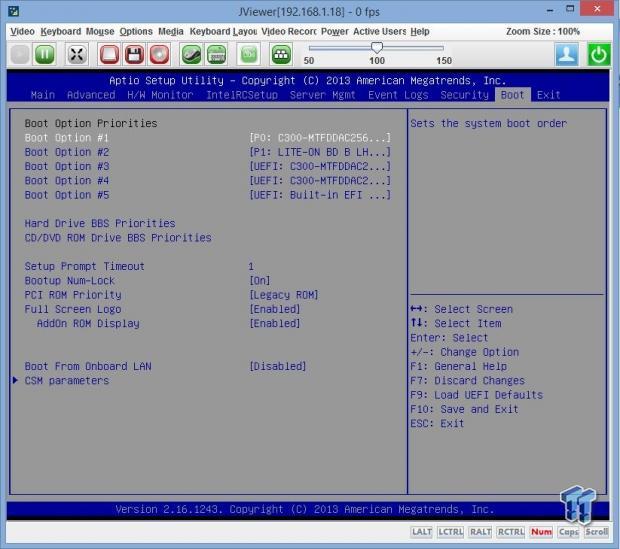
Task: Click the 50 zoom scale mark
Action: point(309,61)
